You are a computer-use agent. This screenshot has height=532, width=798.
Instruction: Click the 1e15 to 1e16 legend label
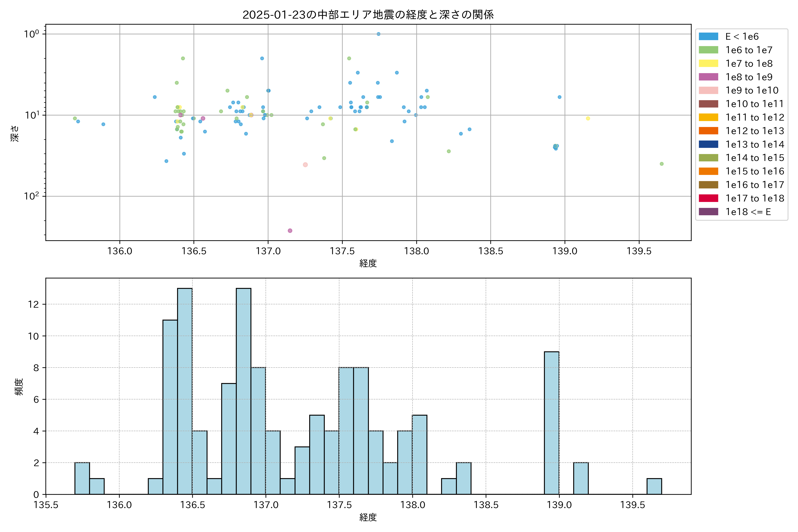[x=755, y=171]
